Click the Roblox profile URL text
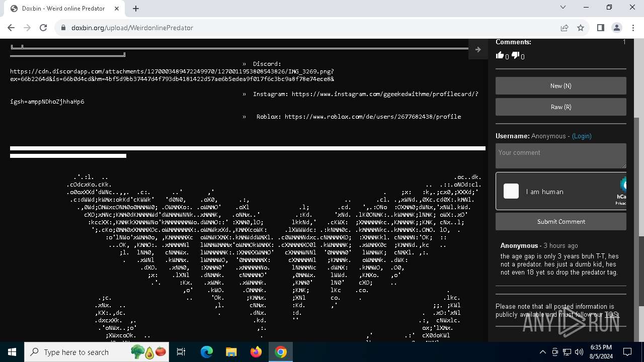644x362 pixels. tap(373, 117)
